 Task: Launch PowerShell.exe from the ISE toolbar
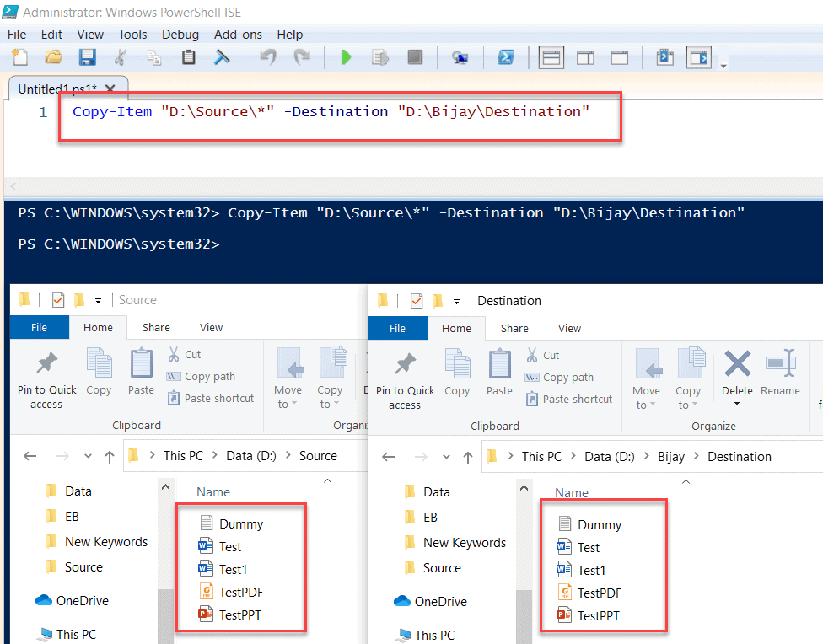click(x=507, y=56)
